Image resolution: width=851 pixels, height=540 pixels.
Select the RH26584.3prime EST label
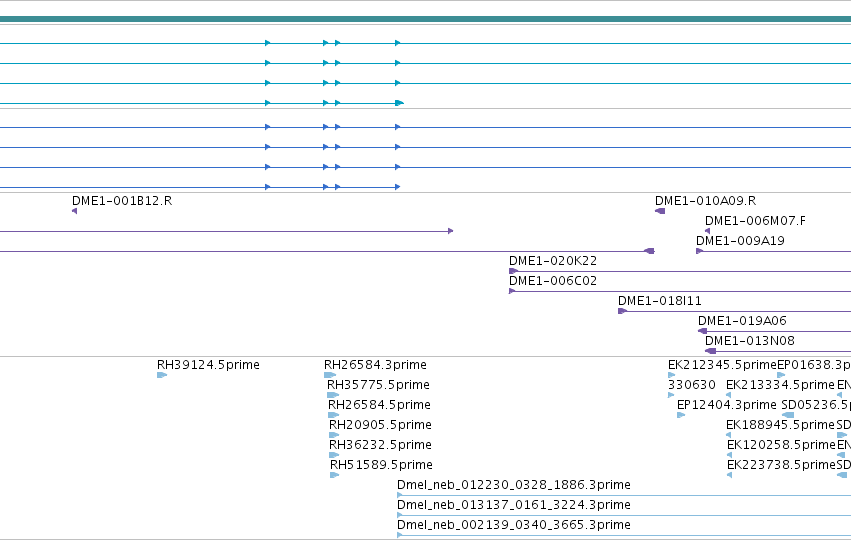[x=376, y=365]
